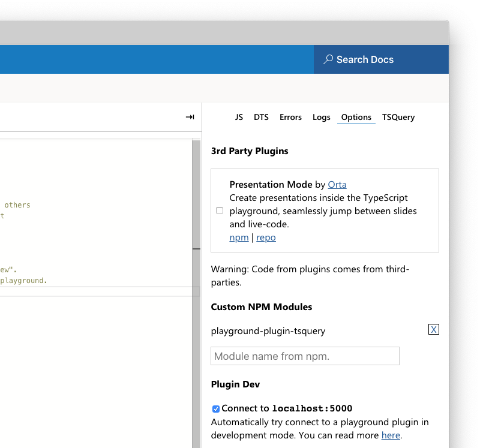Collapse the sidebar using the arrow icon

click(190, 117)
